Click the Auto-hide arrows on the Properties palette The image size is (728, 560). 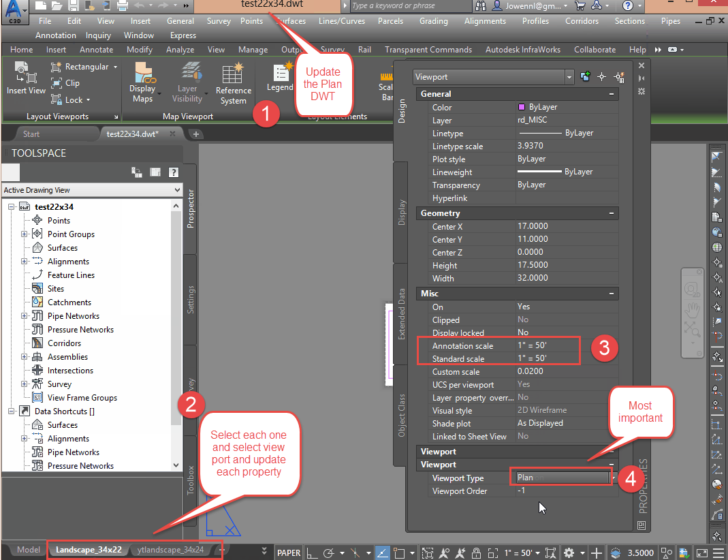tap(641, 78)
